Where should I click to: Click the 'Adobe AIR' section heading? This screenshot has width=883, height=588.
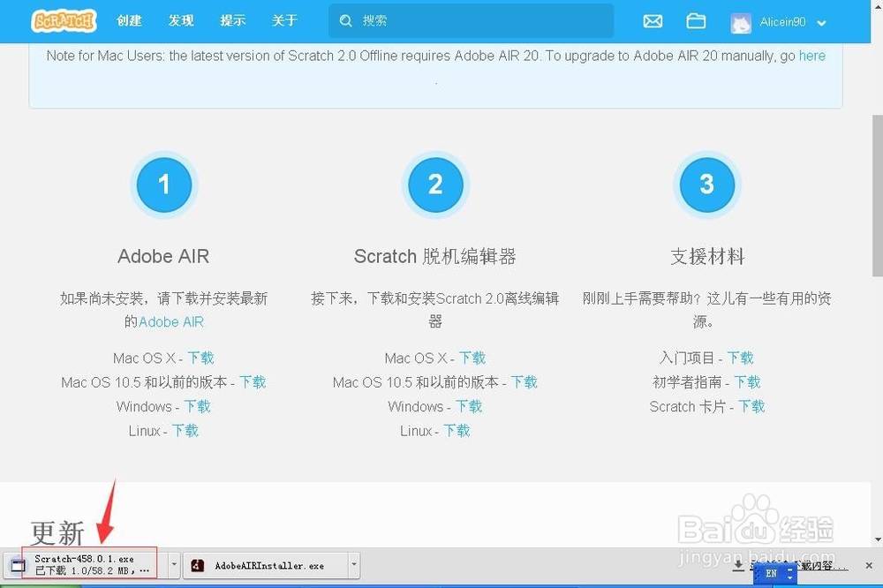(163, 256)
